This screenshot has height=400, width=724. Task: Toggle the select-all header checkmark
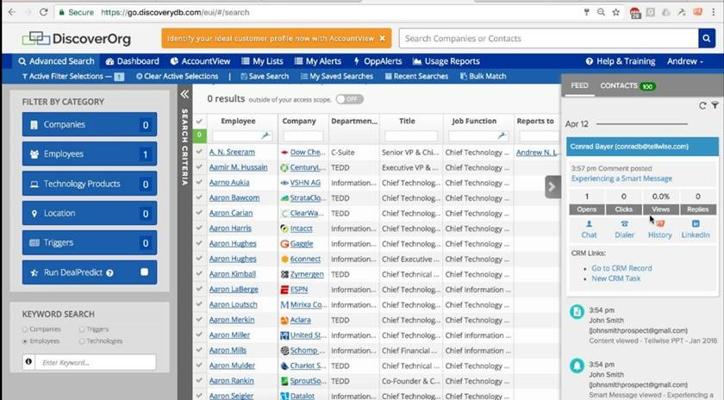(x=199, y=121)
